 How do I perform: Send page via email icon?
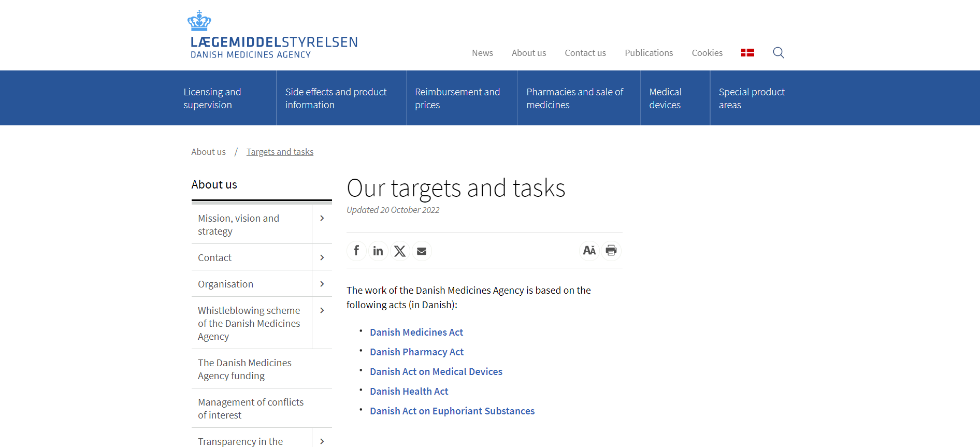tap(422, 251)
